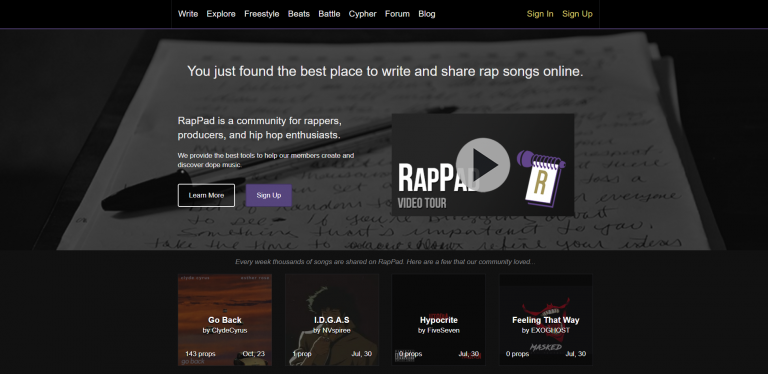This screenshot has height=374, width=768.
Task: Click Sign In in the header
Action: (x=540, y=14)
